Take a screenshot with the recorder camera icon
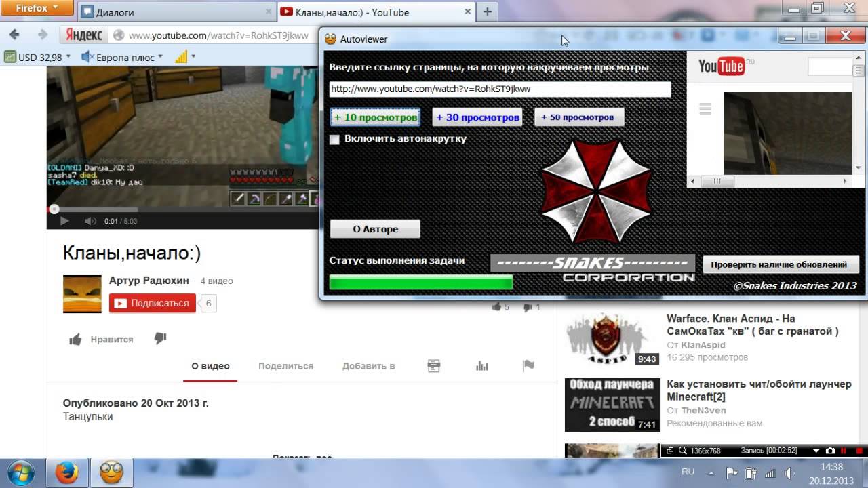 830,451
